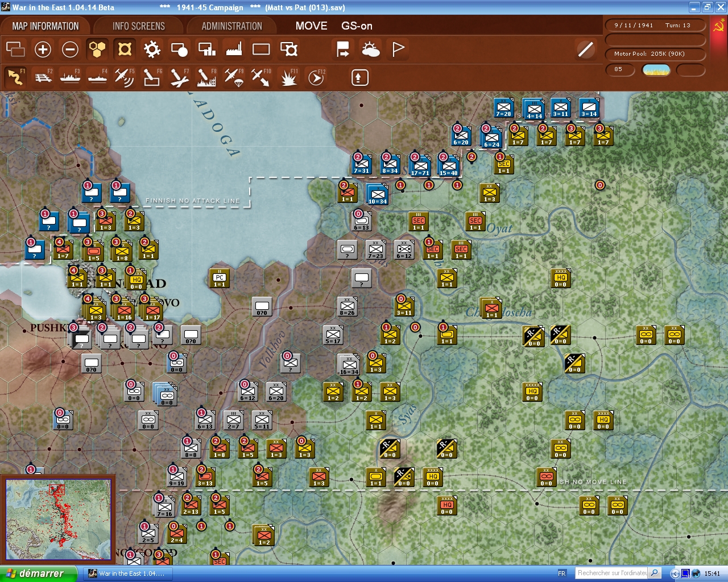Screen dimensions: 728x582
Task: Select the F1 move mode icon
Action: [x=15, y=77]
